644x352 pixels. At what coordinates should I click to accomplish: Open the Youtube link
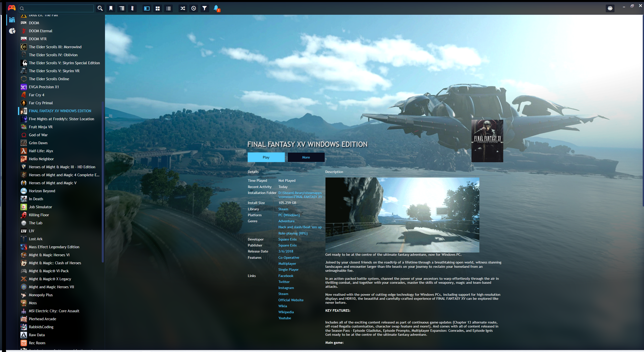point(284,318)
